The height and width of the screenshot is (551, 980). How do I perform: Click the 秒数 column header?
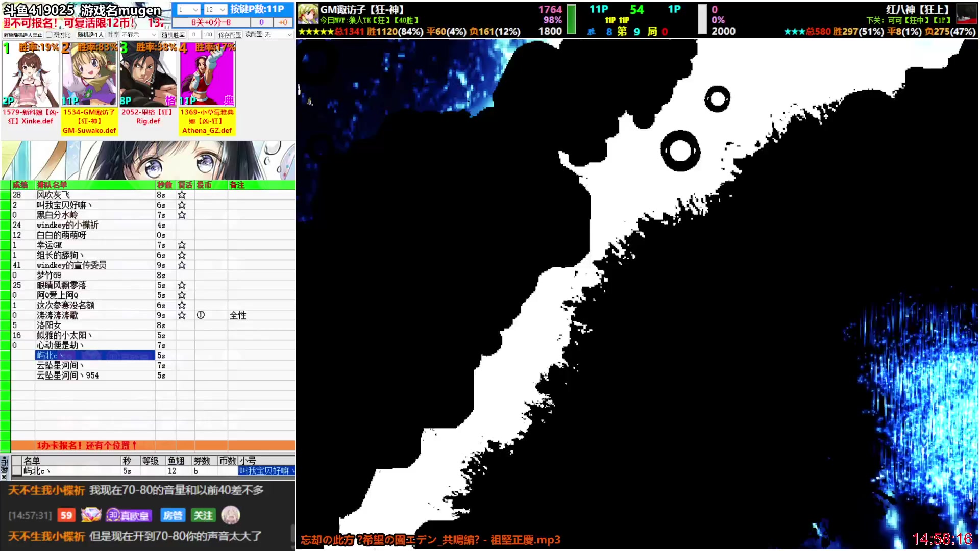pyautogui.click(x=165, y=185)
